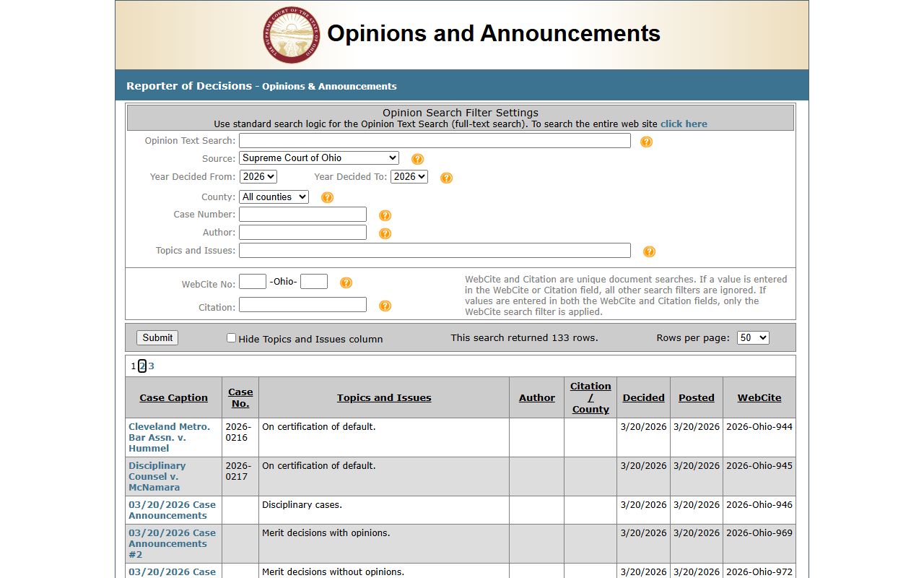Open help icon next to Source dropdown

click(417, 159)
